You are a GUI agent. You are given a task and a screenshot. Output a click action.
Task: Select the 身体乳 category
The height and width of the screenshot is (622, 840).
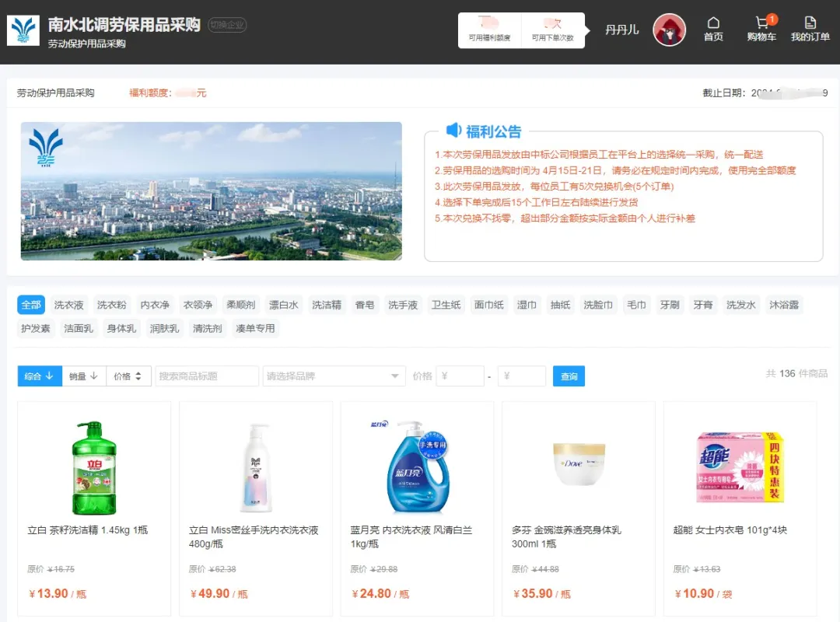point(121,328)
